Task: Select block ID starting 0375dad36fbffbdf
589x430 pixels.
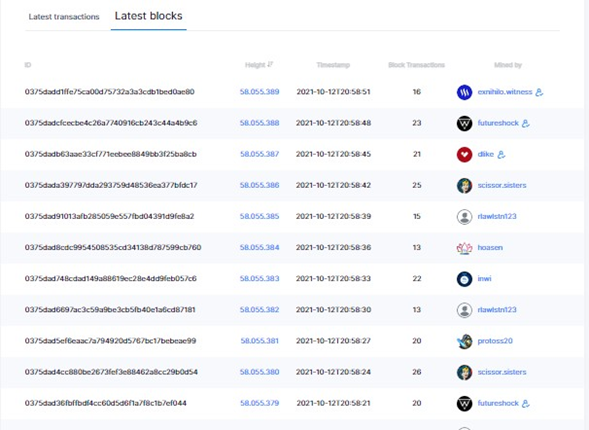Action: point(106,403)
